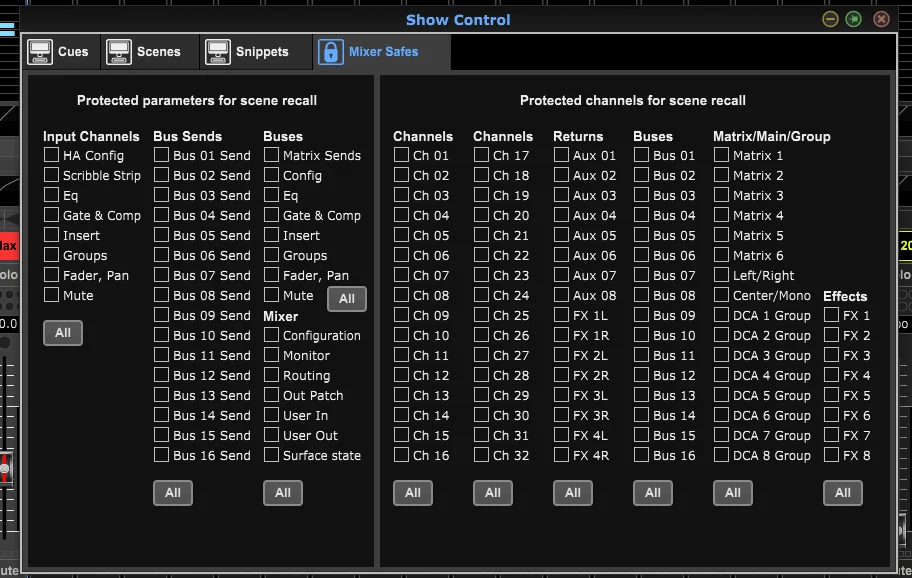Screen dimensions: 912x578
Task: Select All under Ch 01–16 column
Action: (x=413, y=493)
